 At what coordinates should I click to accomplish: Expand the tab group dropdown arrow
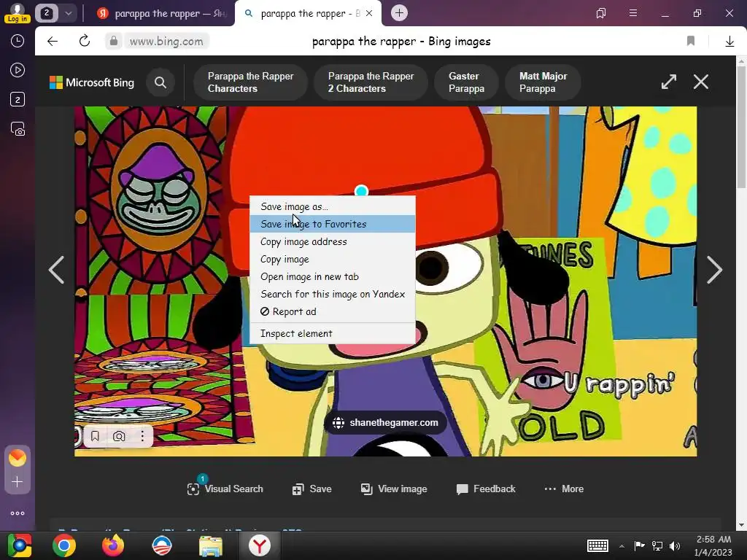pos(68,13)
